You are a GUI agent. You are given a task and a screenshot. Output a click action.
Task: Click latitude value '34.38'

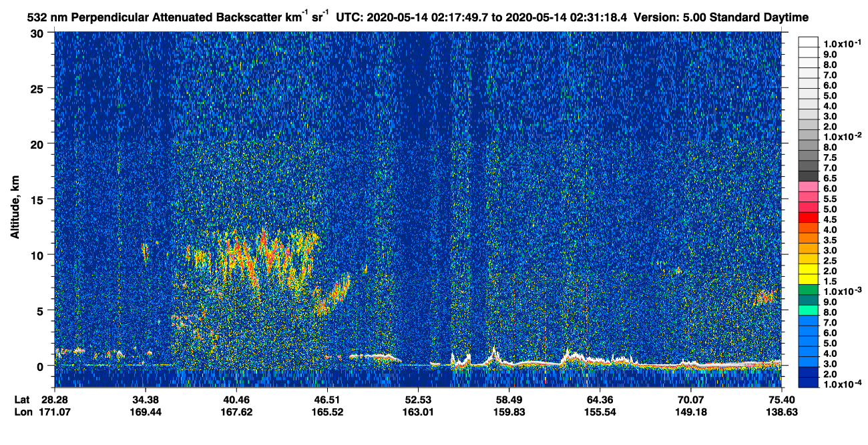(x=145, y=399)
